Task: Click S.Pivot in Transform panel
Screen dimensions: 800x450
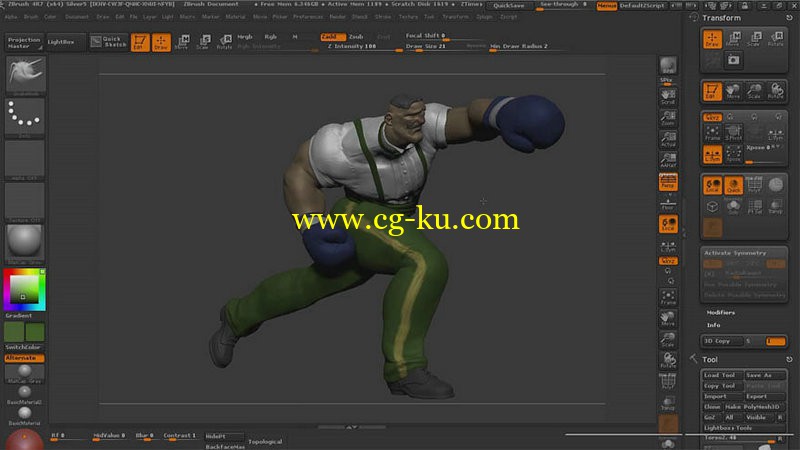Action: click(x=734, y=133)
